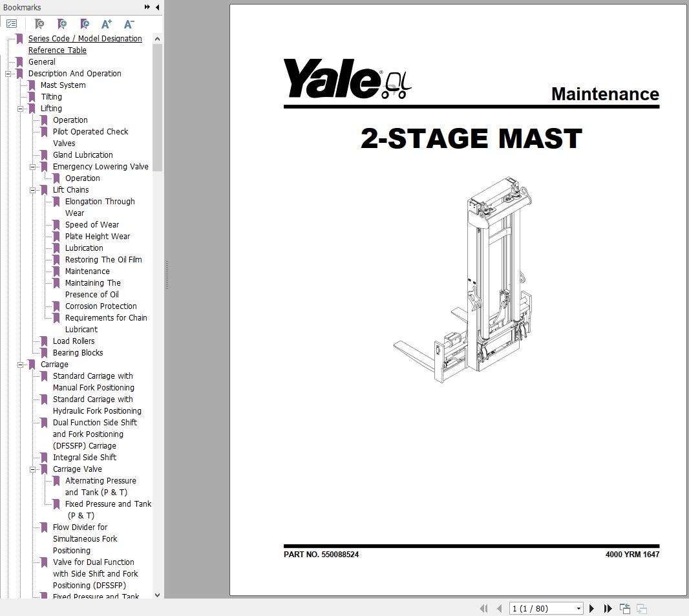Screen dimensions: 689x616
Task: Jump to last page using end-arrow icon
Action: pos(608,608)
